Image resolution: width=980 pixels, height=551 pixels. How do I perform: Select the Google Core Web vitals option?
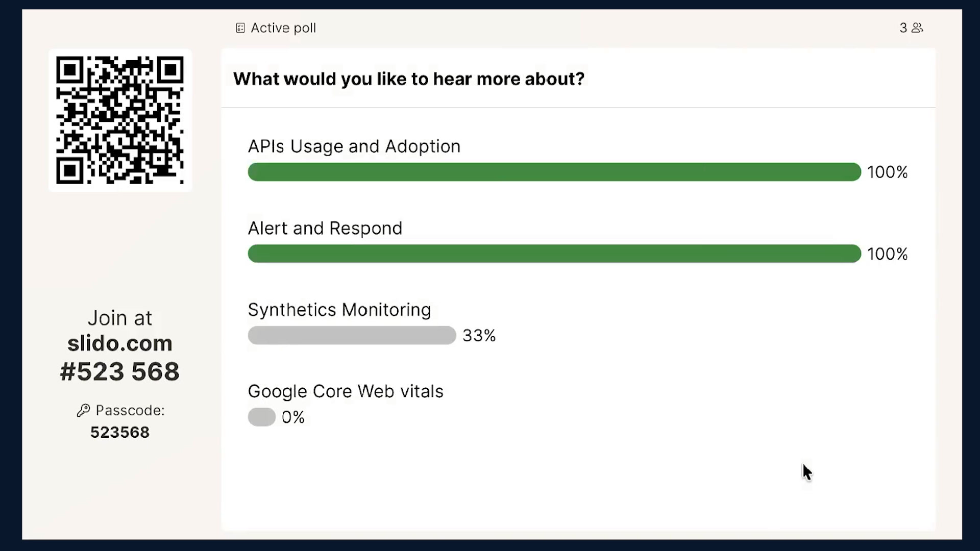click(346, 391)
